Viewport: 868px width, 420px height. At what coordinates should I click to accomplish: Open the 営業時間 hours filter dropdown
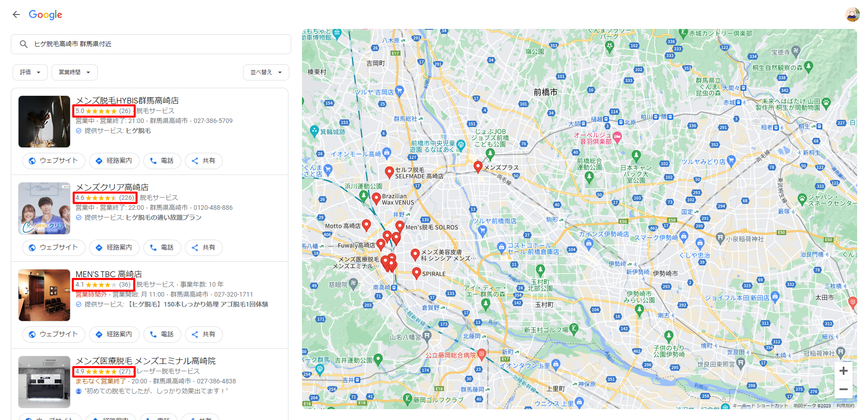click(x=75, y=72)
